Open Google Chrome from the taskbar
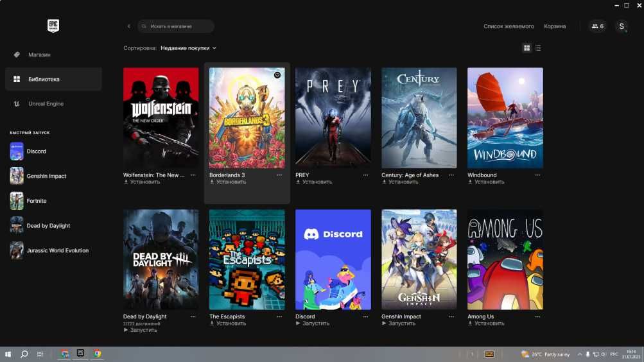 point(97,354)
